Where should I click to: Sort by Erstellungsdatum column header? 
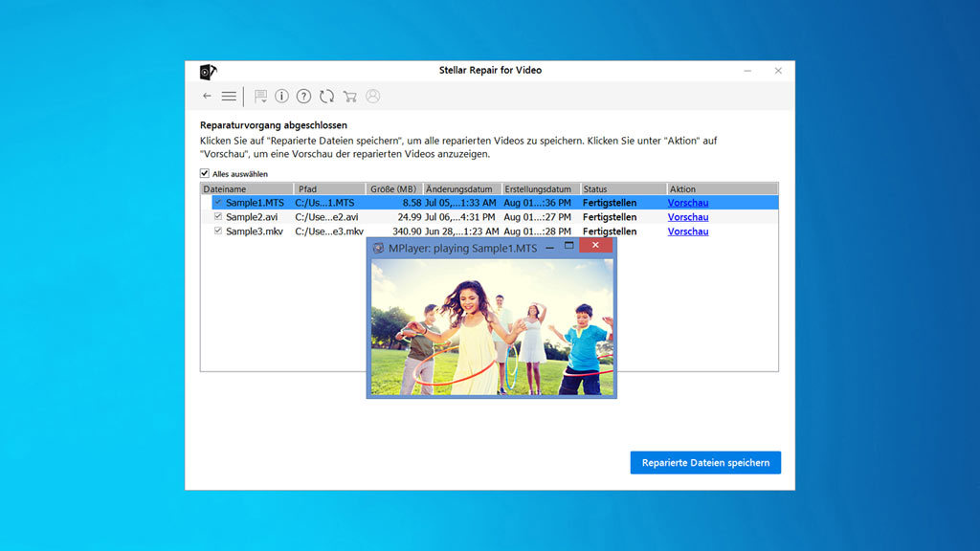541,188
